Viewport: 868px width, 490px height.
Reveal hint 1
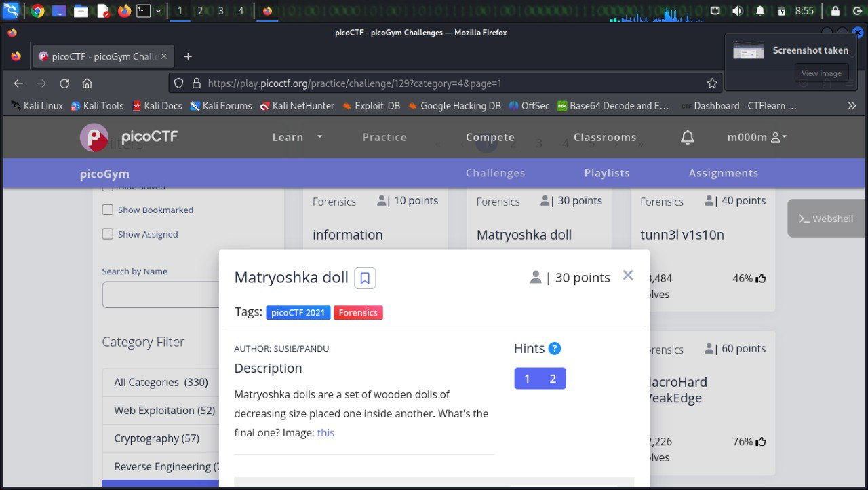(527, 379)
